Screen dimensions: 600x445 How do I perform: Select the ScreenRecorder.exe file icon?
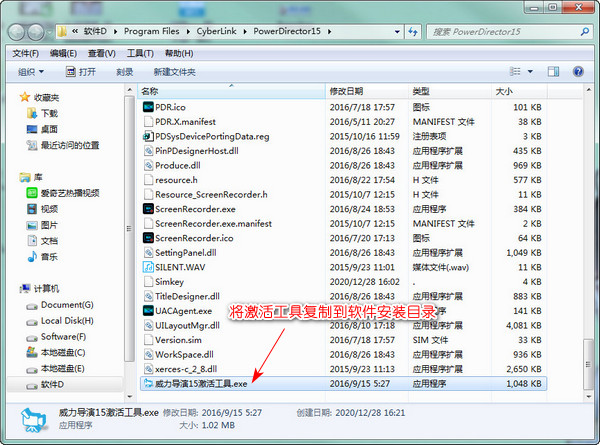(148, 209)
